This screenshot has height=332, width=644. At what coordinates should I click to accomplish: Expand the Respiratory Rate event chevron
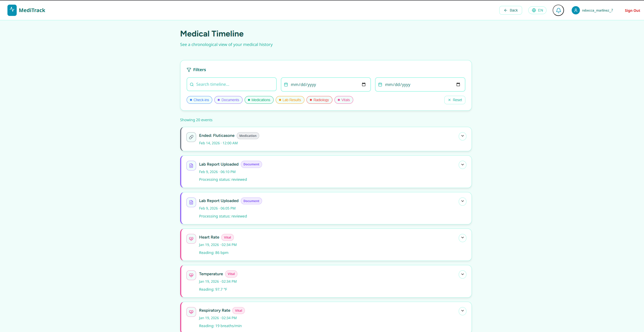click(x=462, y=311)
